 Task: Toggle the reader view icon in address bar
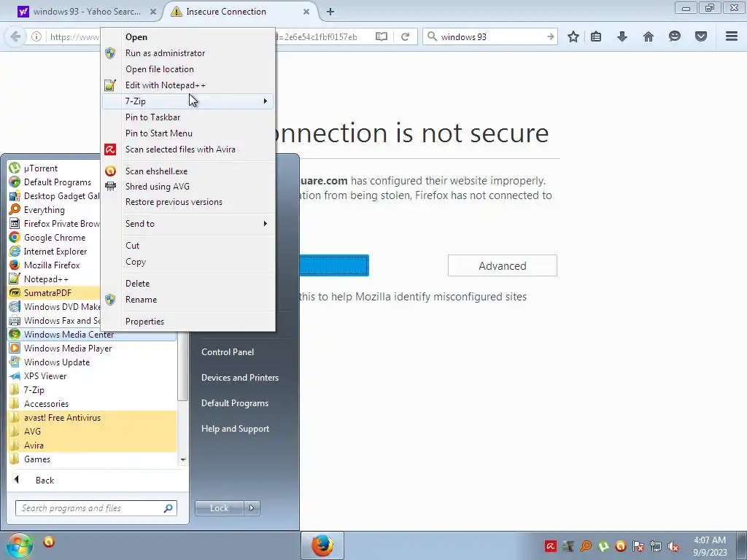point(381,36)
